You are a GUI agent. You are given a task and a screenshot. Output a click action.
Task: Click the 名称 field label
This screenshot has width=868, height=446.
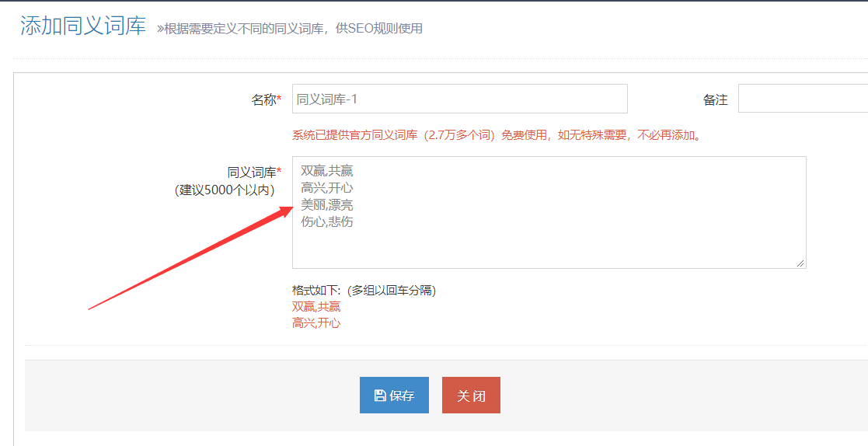(x=267, y=99)
